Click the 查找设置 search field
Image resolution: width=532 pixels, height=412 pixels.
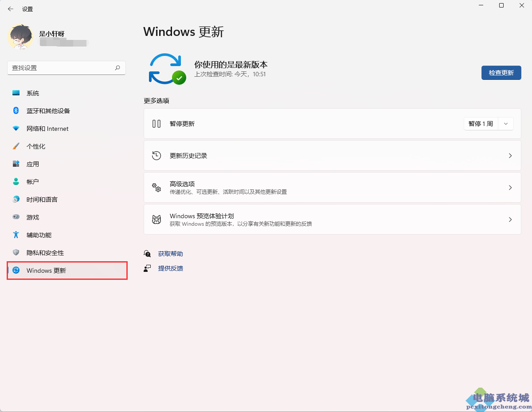coord(66,68)
